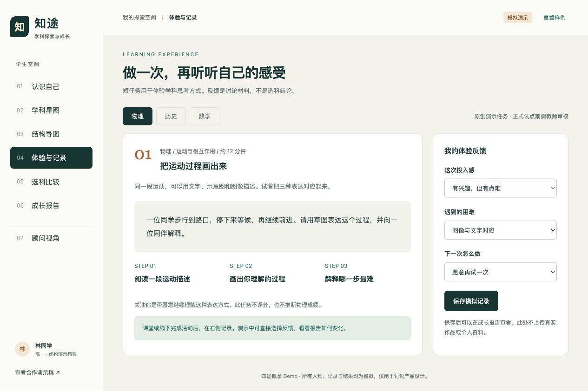Click the 林 user avatar
This screenshot has width=588, height=391.
[x=22, y=349]
